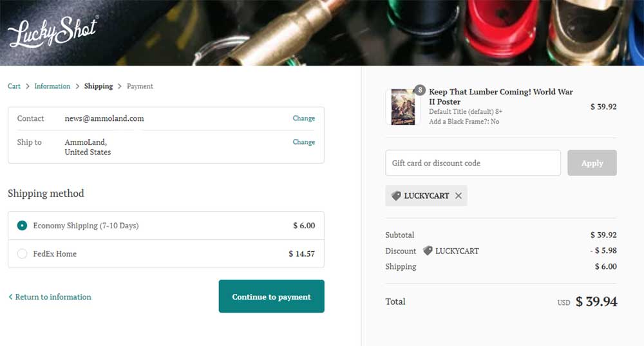This screenshot has width=644, height=346.
Task: Click the tag icon on LUCKYCART chip
Action: point(396,196)
